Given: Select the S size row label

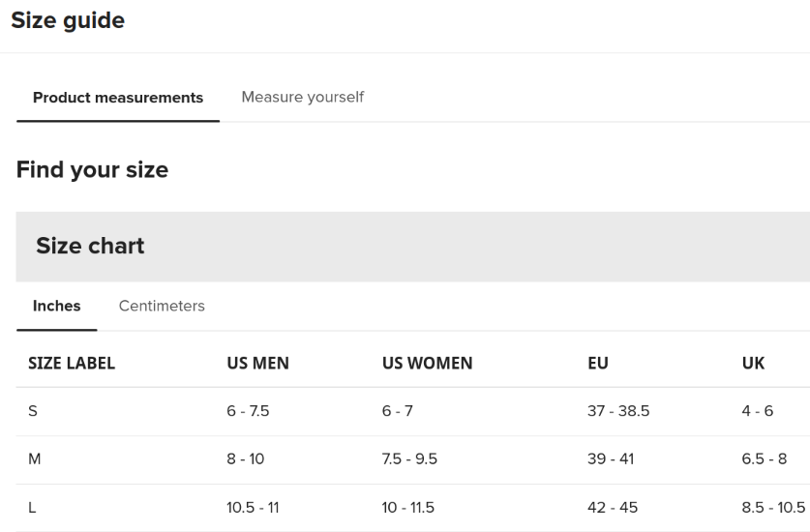Looking at the screenshot, I should (33, 411).
